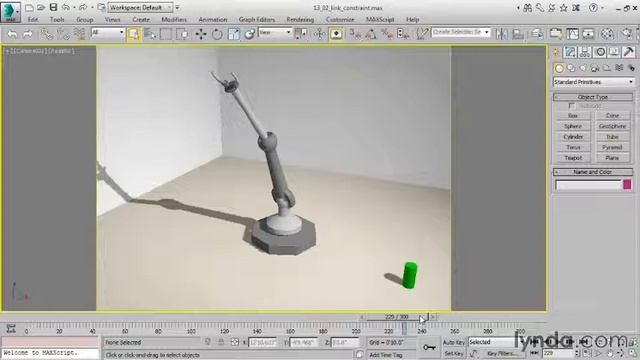Screen dimensions: 640x360
Task: Click the Rectangular Selection Region icon
Action: (x=166, y=34)
